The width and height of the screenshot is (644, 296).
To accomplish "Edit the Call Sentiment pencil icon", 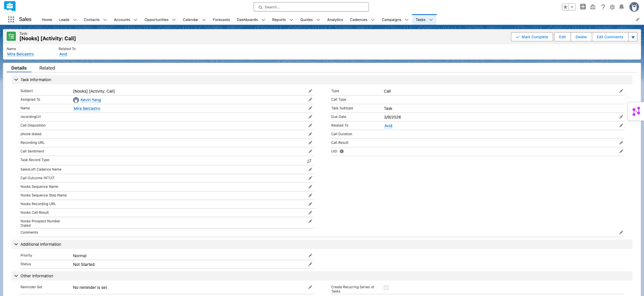I will (x=310, y=151).
